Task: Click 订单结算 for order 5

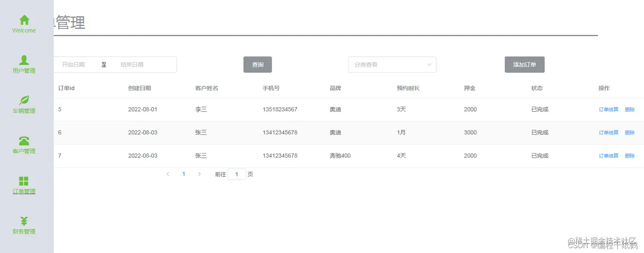Action: pos(609,110)
